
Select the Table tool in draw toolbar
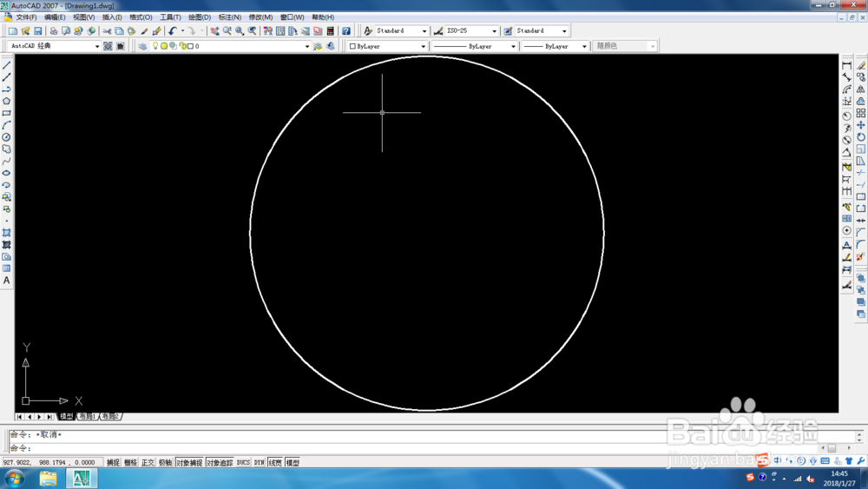(x=7, y=268)
